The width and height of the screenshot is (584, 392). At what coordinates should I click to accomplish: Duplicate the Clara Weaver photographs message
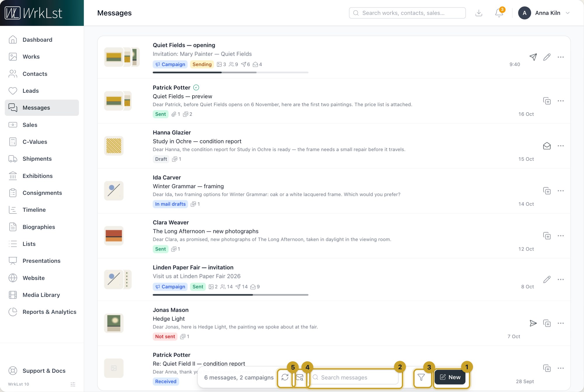[x=547, y=236]
